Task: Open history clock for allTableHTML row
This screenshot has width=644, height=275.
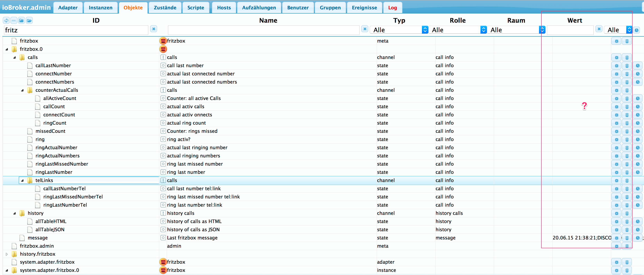Action: coord(638,222)
